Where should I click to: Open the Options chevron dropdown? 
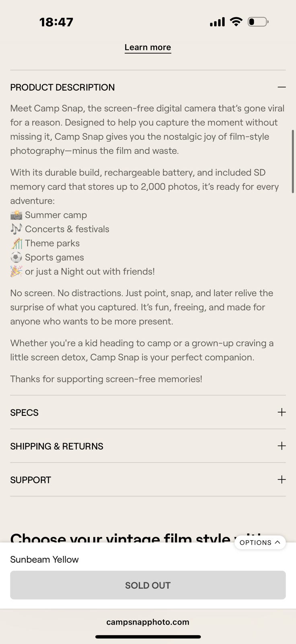point(260,543)
